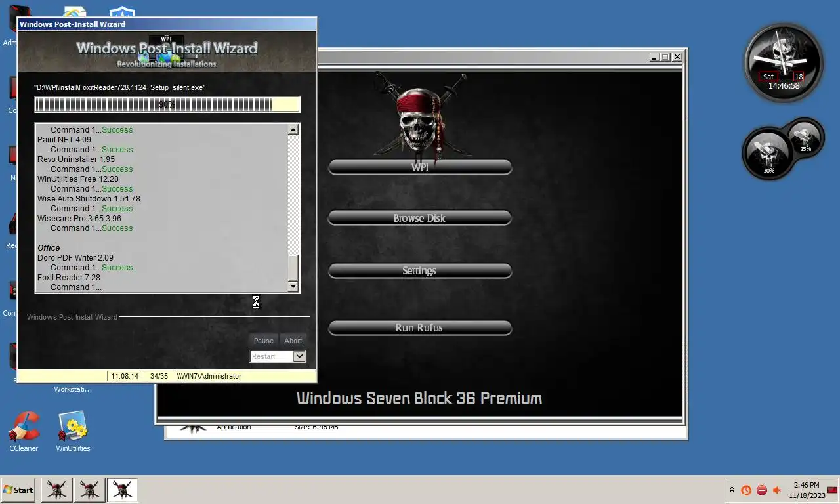Screen dimensions: 840x504
Task: Click the 11:08:14 elapsed time status cell
Action: pos(125,377)
